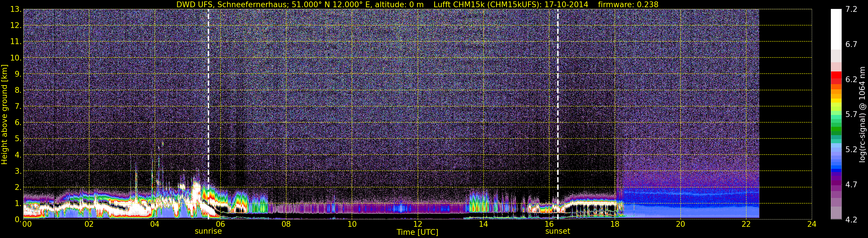Click the '10' time tick label
The width and height of the screenshot is (868, 238).
[352, 224]
